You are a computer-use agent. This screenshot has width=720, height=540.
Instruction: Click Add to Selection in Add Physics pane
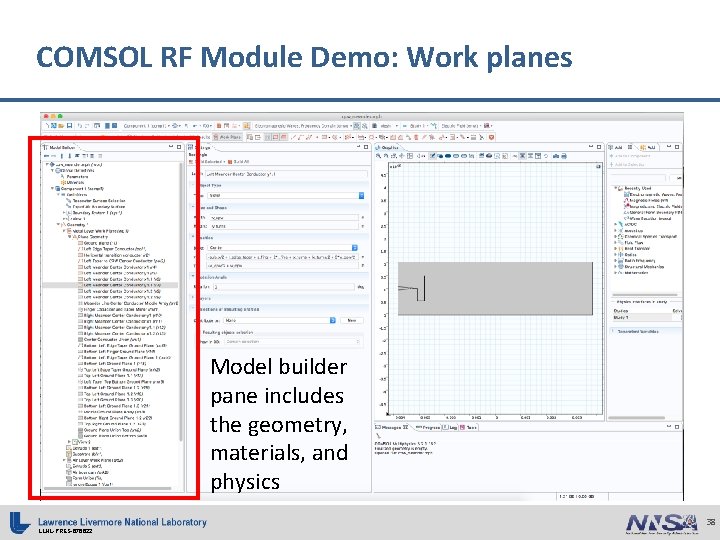tap(627, 164)
